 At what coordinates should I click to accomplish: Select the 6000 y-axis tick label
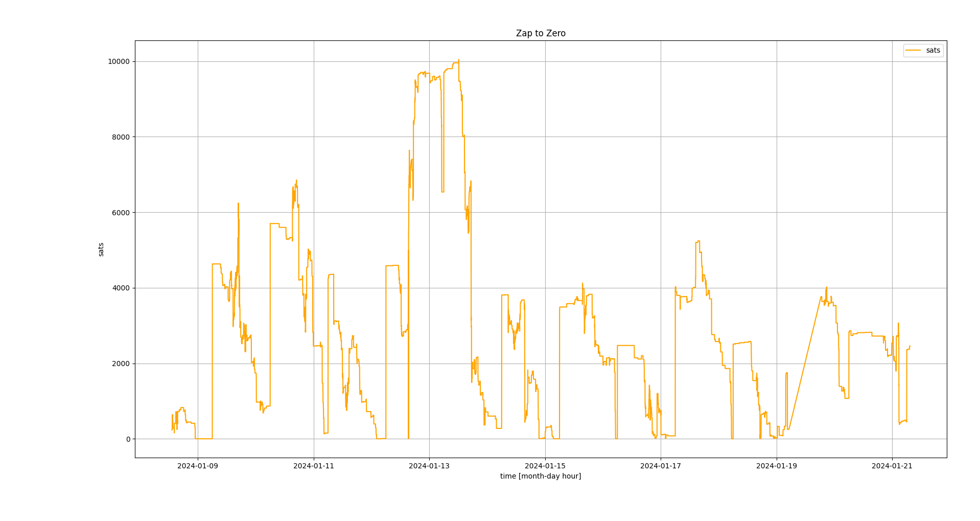coord(120,213)
